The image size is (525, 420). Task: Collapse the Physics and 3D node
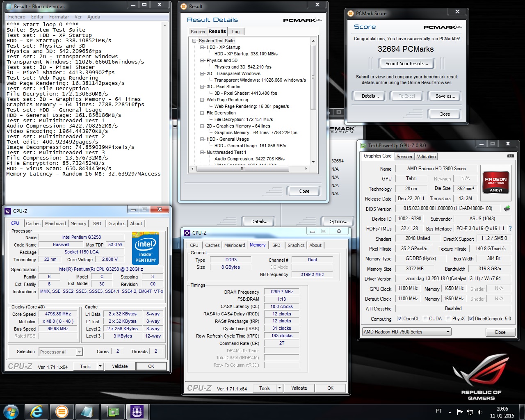tap(202, 60)
